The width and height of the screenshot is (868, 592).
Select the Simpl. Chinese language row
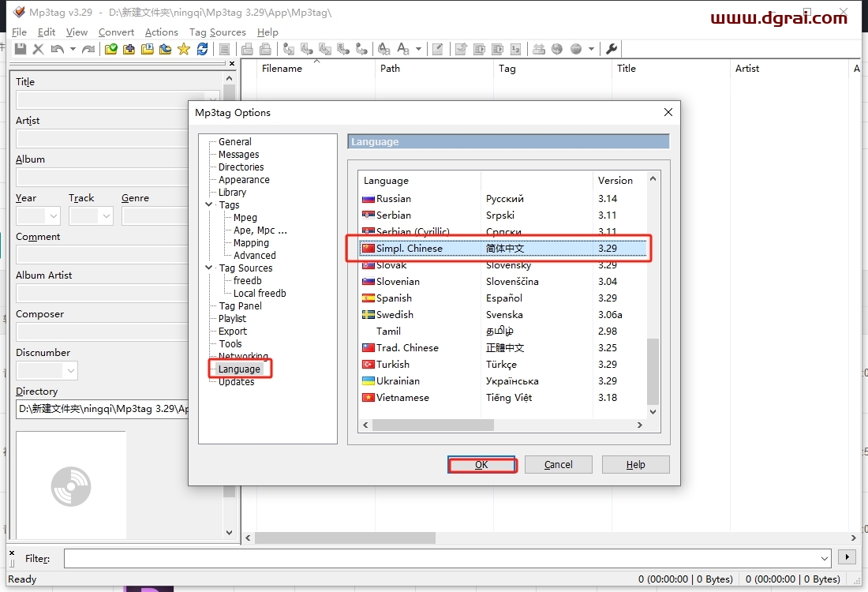(503, 248)
